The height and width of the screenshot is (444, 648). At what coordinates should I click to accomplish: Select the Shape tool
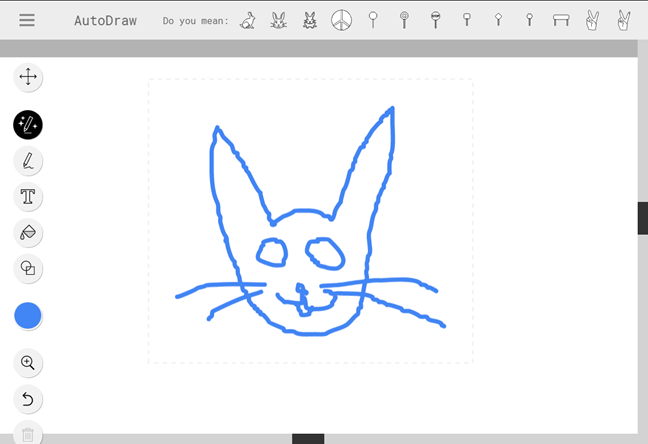(x=28, y=268)
